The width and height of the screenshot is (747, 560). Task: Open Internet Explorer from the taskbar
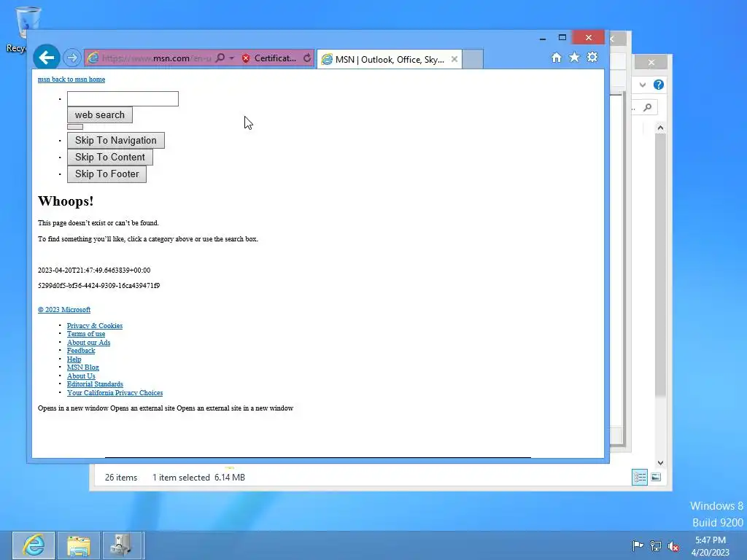pos(34,545)
